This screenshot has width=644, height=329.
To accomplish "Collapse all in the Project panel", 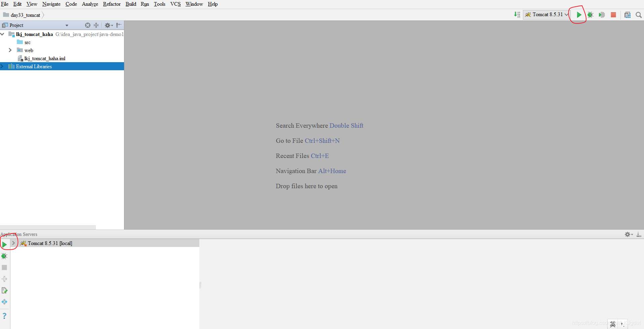I will (96, 25).
